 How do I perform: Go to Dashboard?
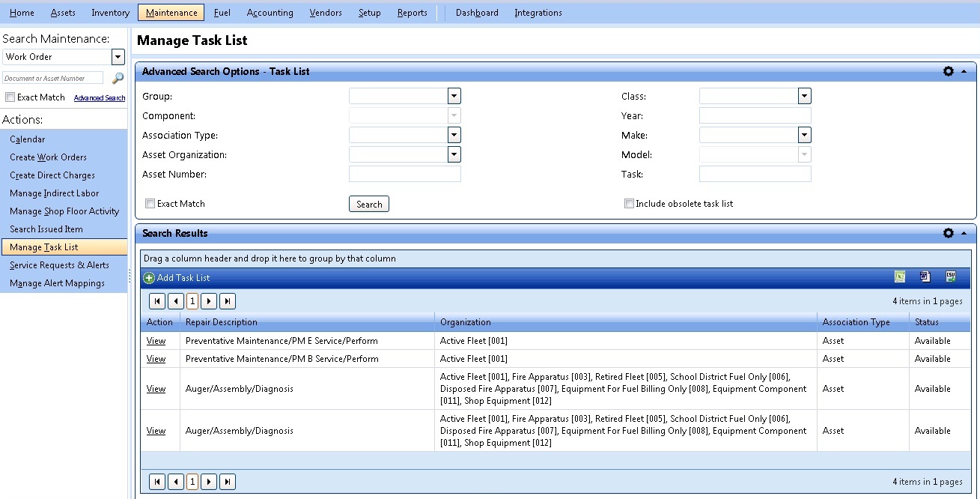click(477, 13)
